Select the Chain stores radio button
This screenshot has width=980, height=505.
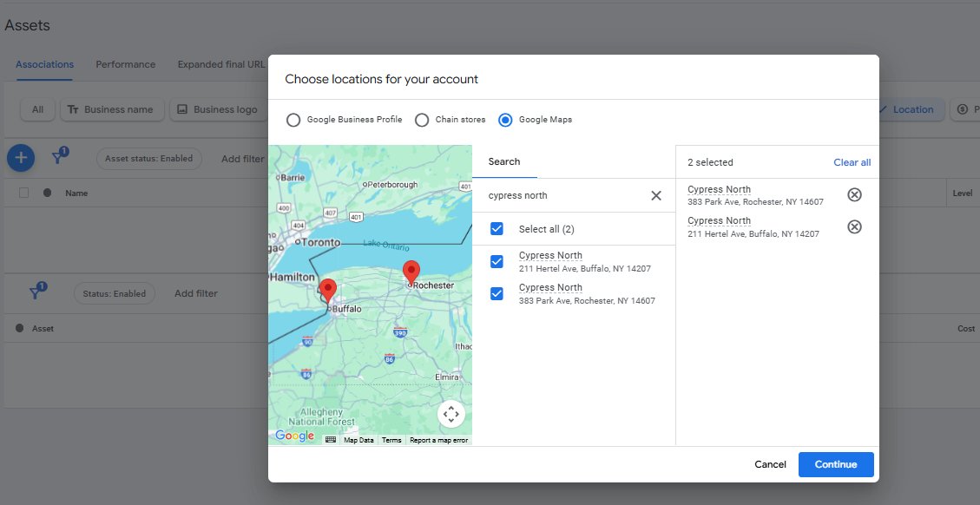[422, 120]
